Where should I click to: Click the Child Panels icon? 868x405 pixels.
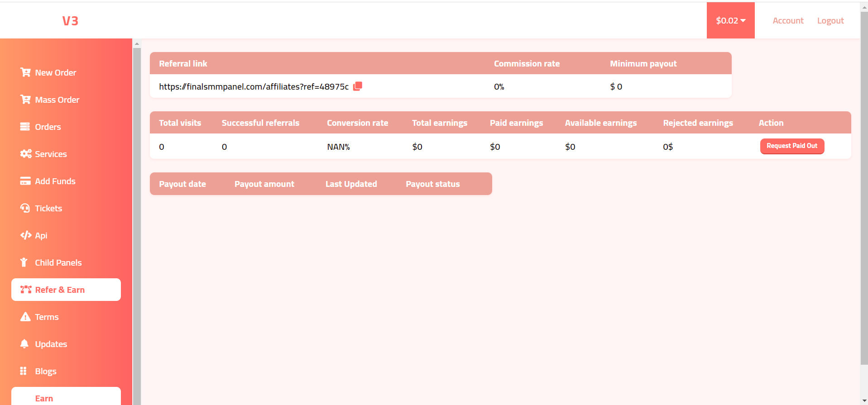point(24,262)
